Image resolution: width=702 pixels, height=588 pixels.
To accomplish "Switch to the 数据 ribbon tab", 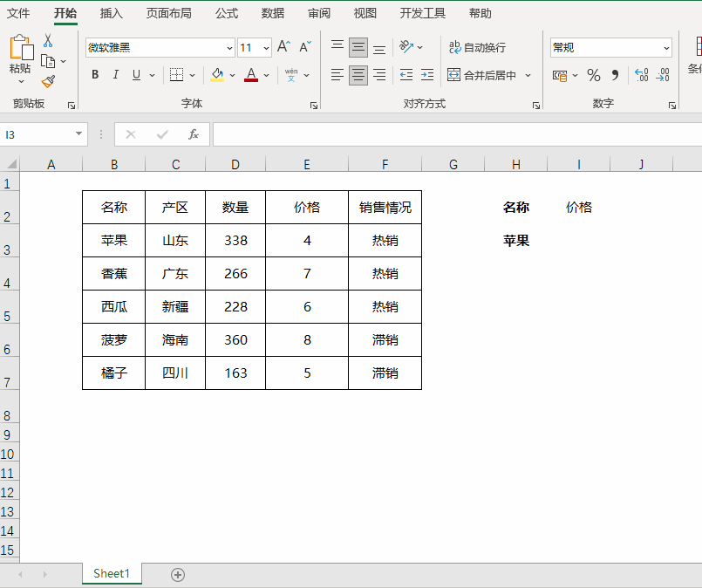I will click(x=273, y=13).
